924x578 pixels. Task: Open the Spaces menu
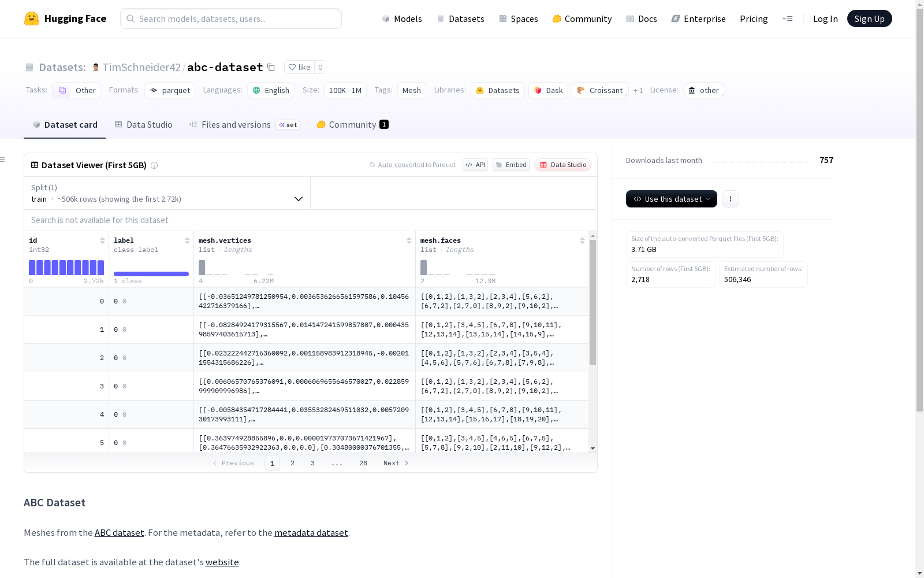coord(519,18)
